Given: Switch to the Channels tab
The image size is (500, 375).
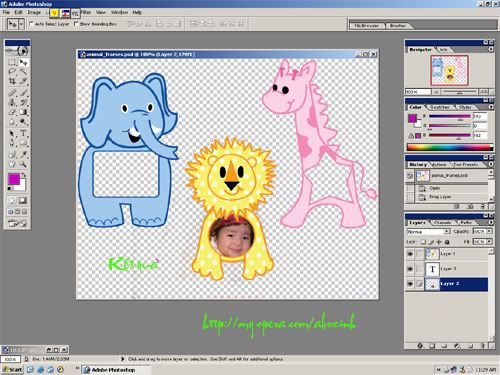Looking at the screenshot, I should pos(442,222).
